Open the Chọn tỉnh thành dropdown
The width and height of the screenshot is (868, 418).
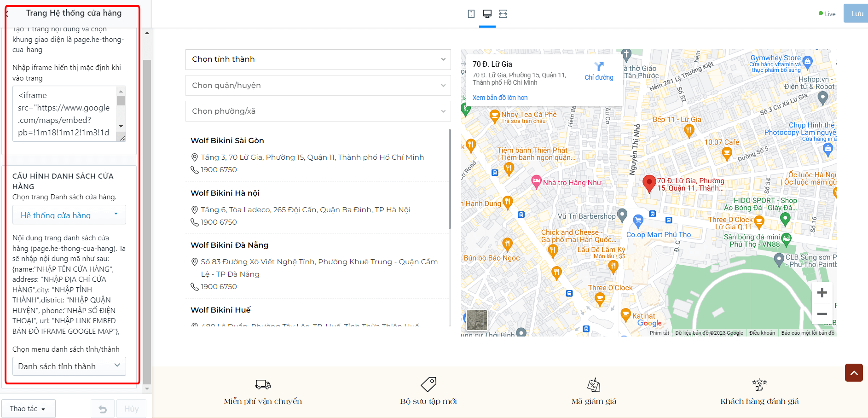[318, 59]
